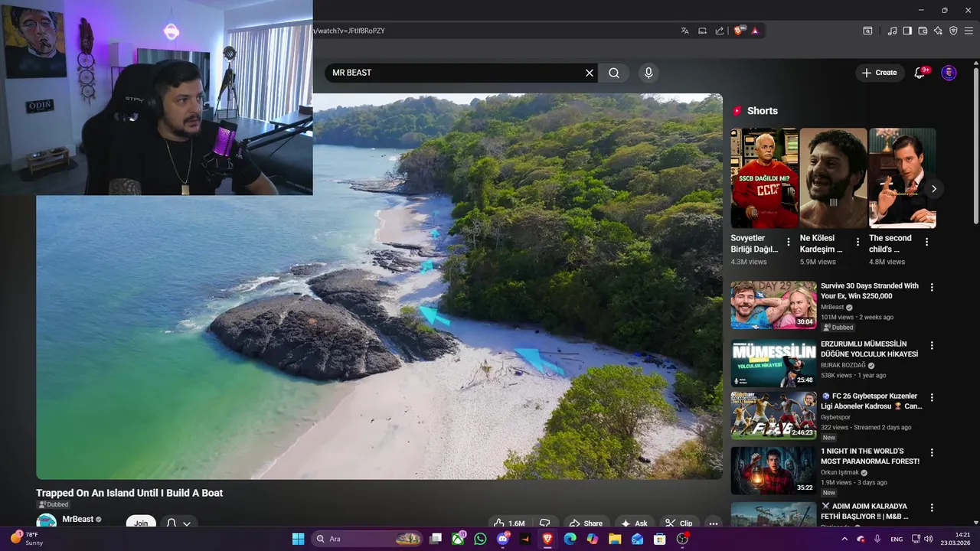
Task: Click the share page icon in address bar
Action: pos(720,31)
